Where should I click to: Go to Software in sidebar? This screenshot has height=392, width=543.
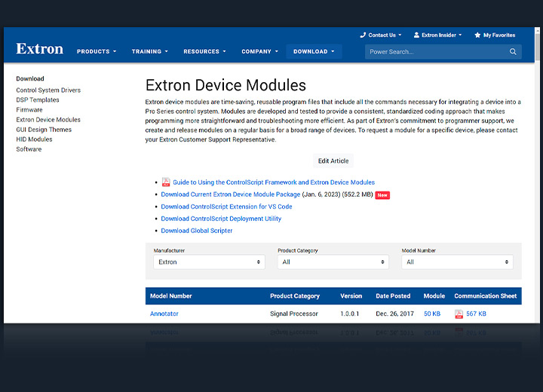[29, 149]
